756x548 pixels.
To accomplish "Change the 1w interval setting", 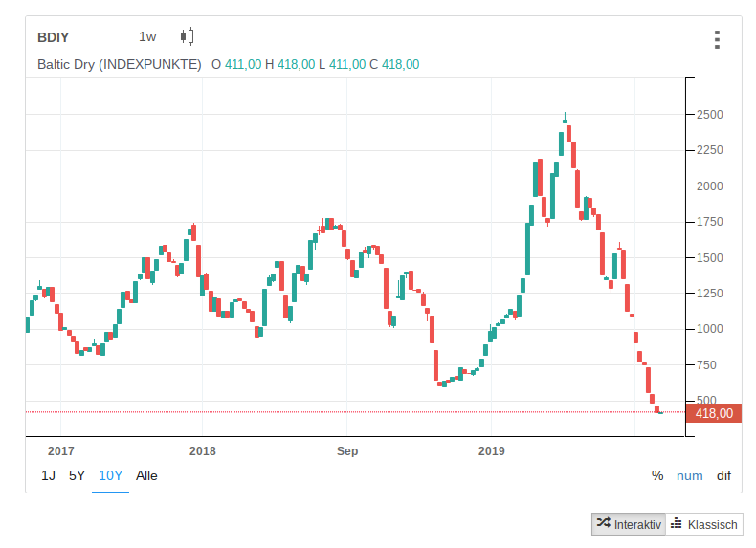I will click(x=147, y=37).
